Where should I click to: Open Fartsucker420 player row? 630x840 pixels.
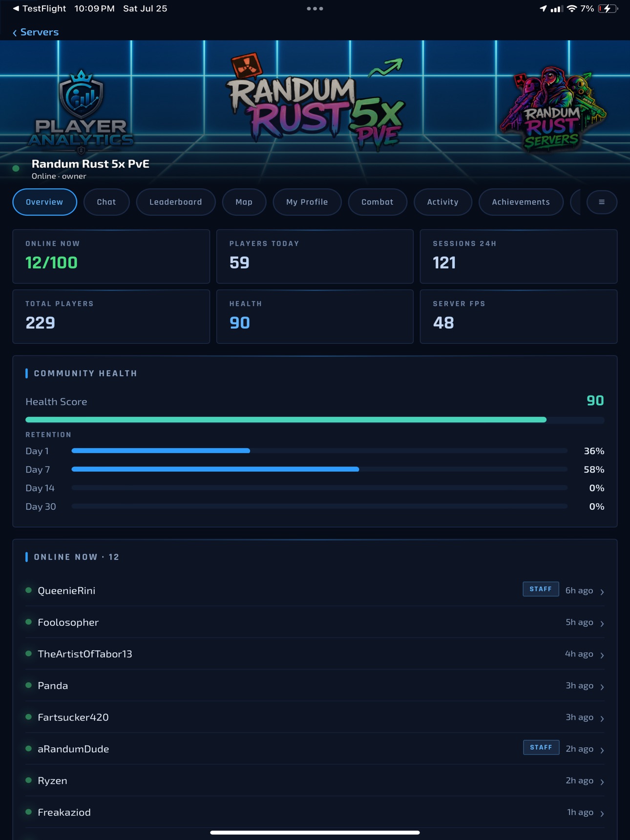click(315, 717)
